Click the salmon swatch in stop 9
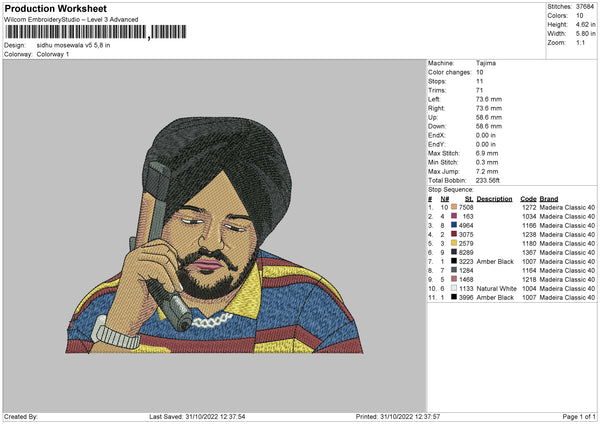Image resolution: width=600 pixels, height=424 pixels. [x=454, y=279]
